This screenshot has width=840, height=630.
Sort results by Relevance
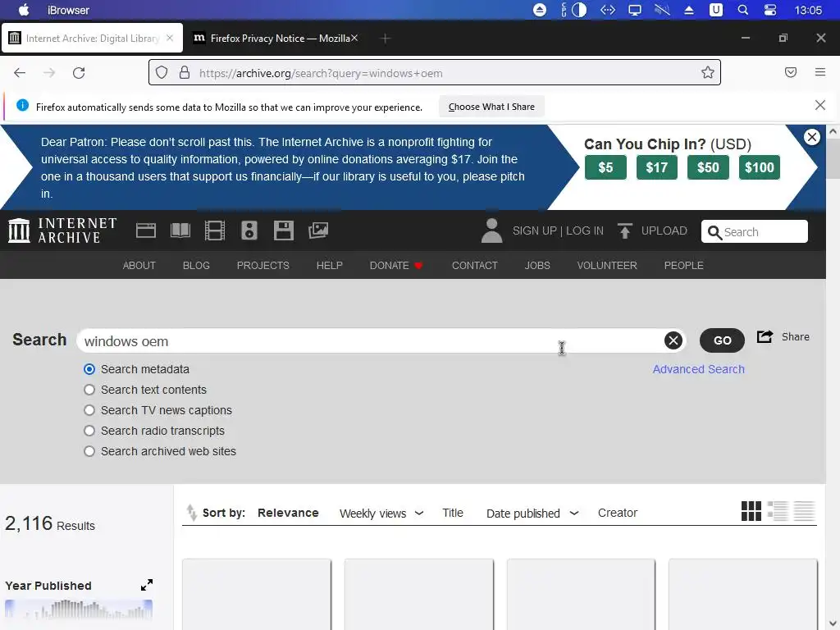pos(288,513)
